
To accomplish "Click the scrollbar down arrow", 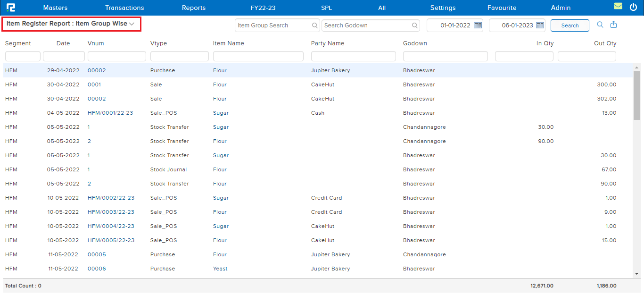I will click(636, 273).
